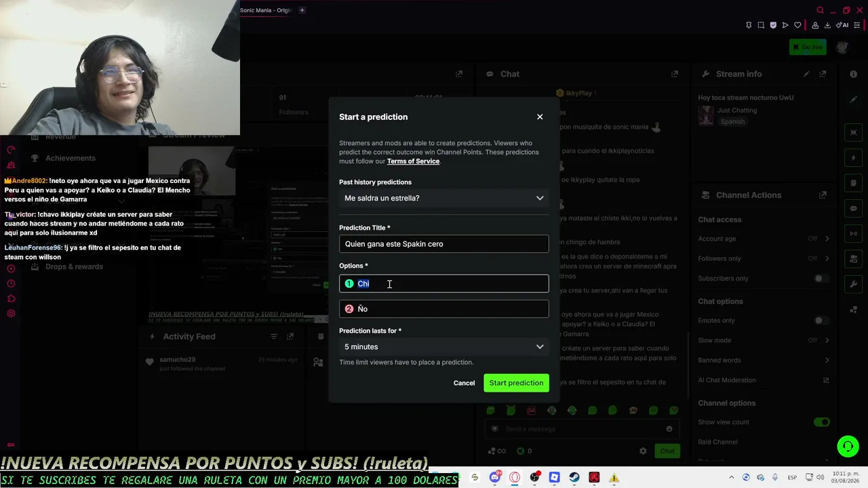Open the Terms of Service link
Viewport: 868px width, 488px height.
(413, 161)
